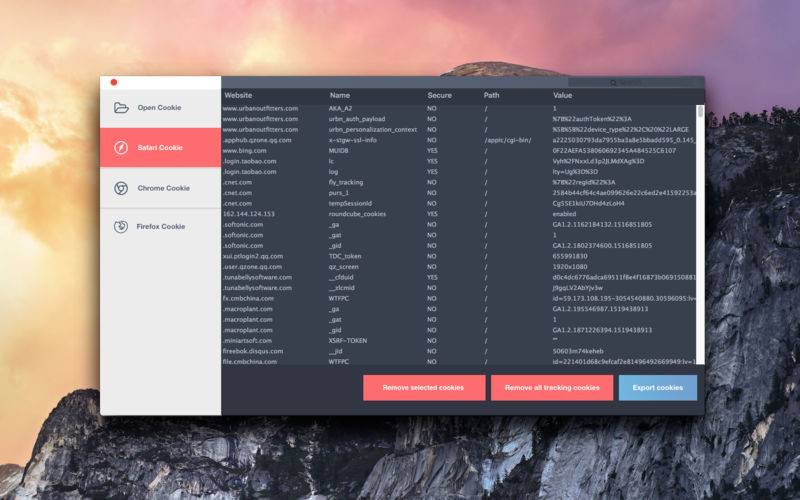The image size is (800, 500).
Task: Select the _ga cookie of .softonic.com
Action: 334,224
